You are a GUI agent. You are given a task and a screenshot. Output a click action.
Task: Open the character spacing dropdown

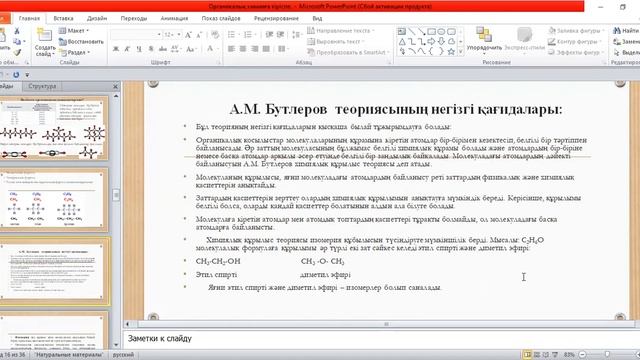pos(176,49)
